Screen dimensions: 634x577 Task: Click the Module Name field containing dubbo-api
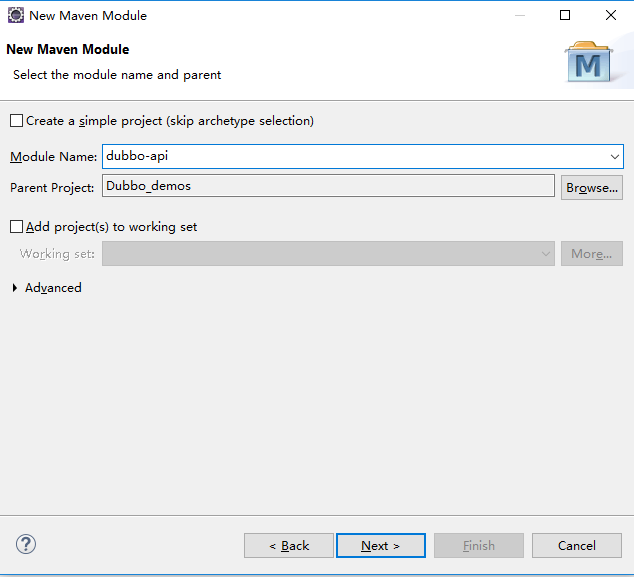[363, 156]
